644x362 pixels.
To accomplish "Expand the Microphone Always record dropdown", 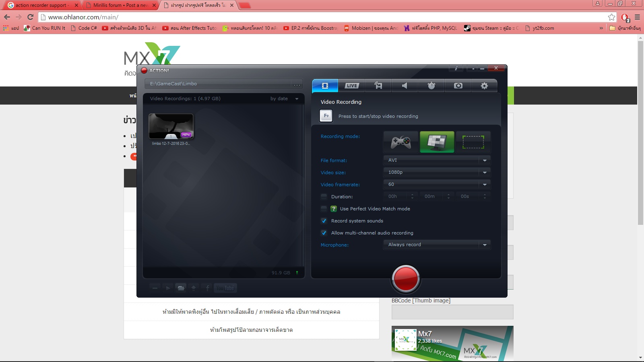I will coord(437,245).
